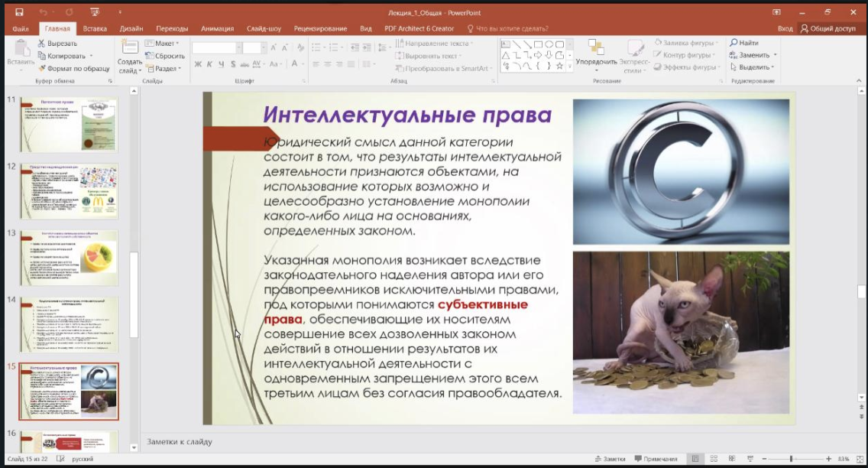Expand the Copy (Копировать) dropdown arrow

point(91,55)
